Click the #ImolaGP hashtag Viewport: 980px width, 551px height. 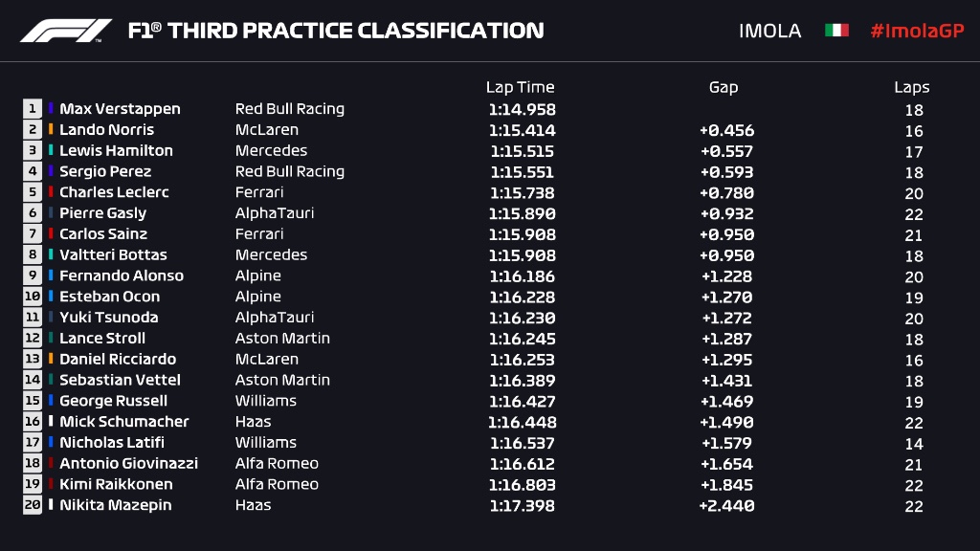(x=917, y=31)
